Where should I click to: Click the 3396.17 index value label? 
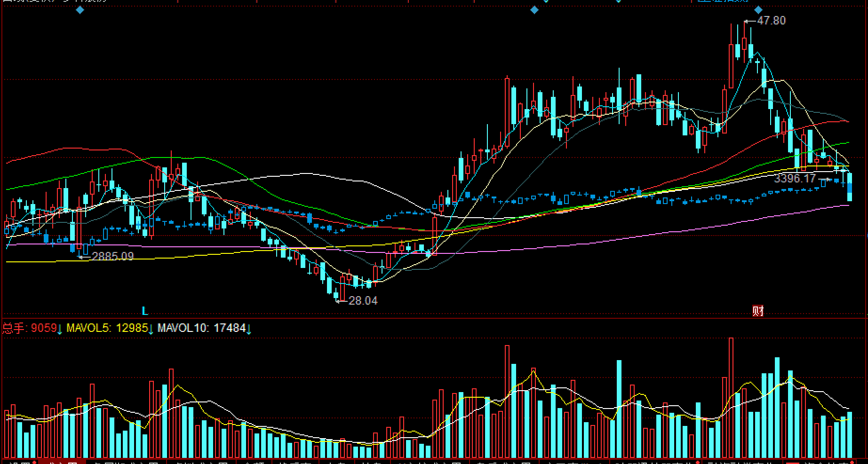[795, 179]
